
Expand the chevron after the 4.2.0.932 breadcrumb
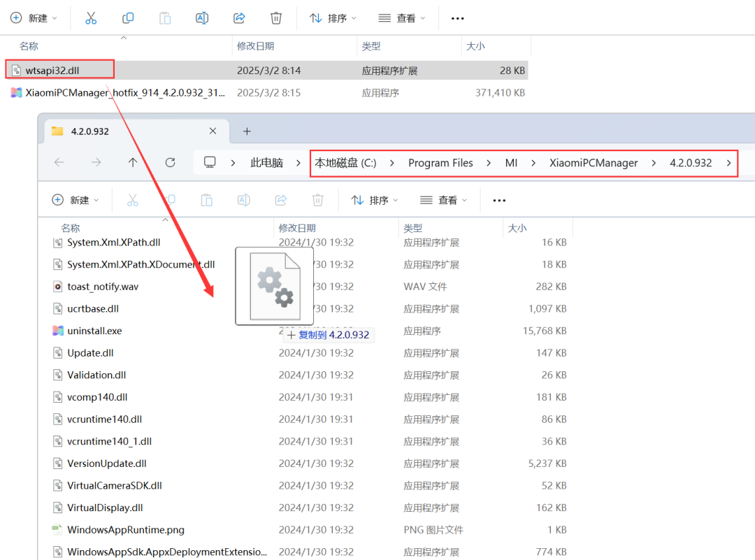[728, 163]
